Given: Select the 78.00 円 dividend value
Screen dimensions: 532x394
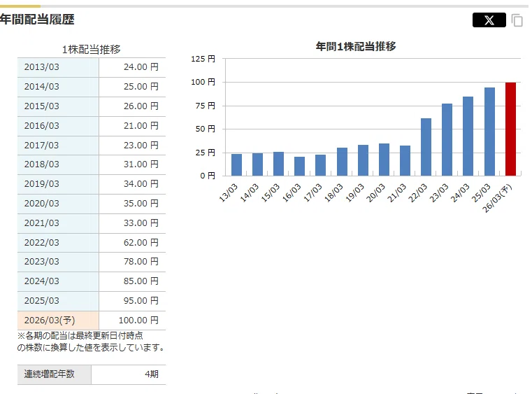Looking at the screenshot, I should (x=141, y=262).
